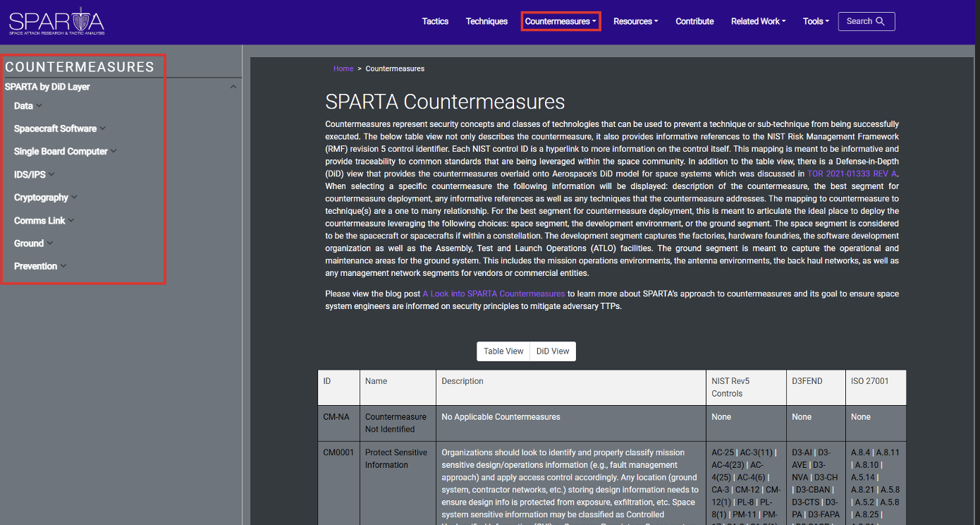Open the Related Work dropdown menu
Screen dimensions: 980x525
(758, 21)
